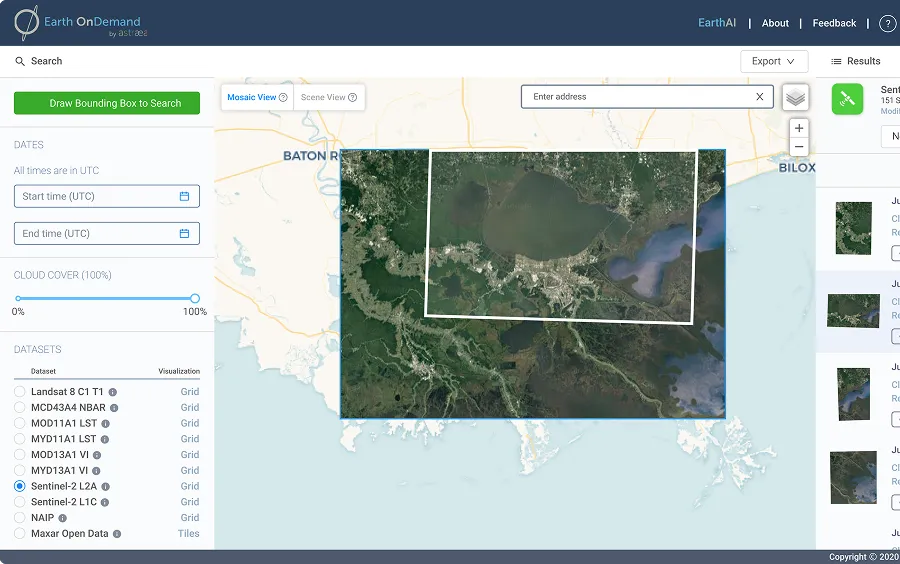Click the Search magnifier icon
Screen dimensions: 900x564
20,61
